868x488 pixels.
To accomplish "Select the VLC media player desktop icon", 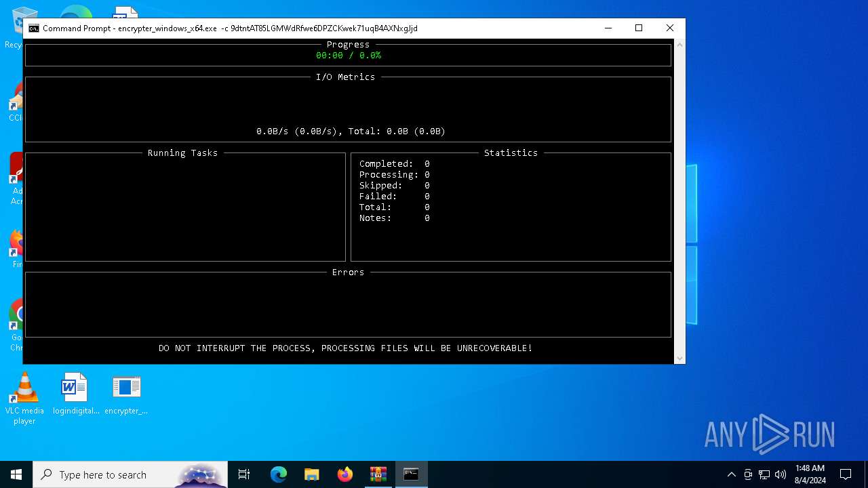I will tap(24, 399).
